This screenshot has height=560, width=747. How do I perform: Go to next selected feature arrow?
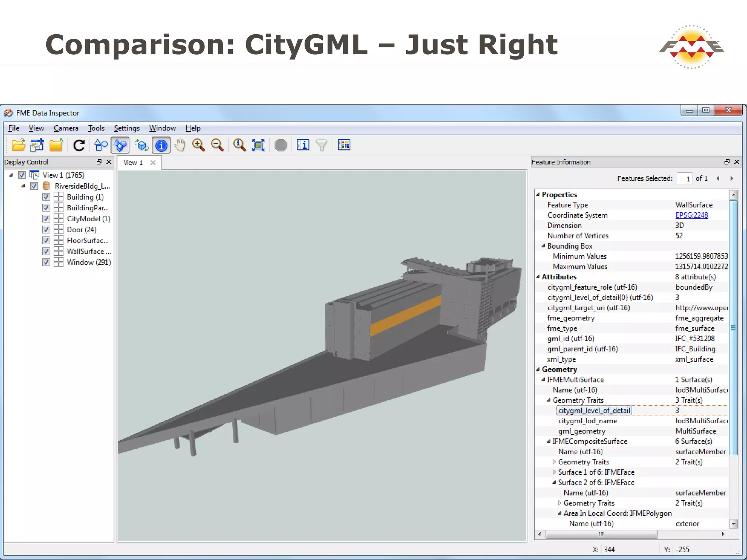[732, 178]
